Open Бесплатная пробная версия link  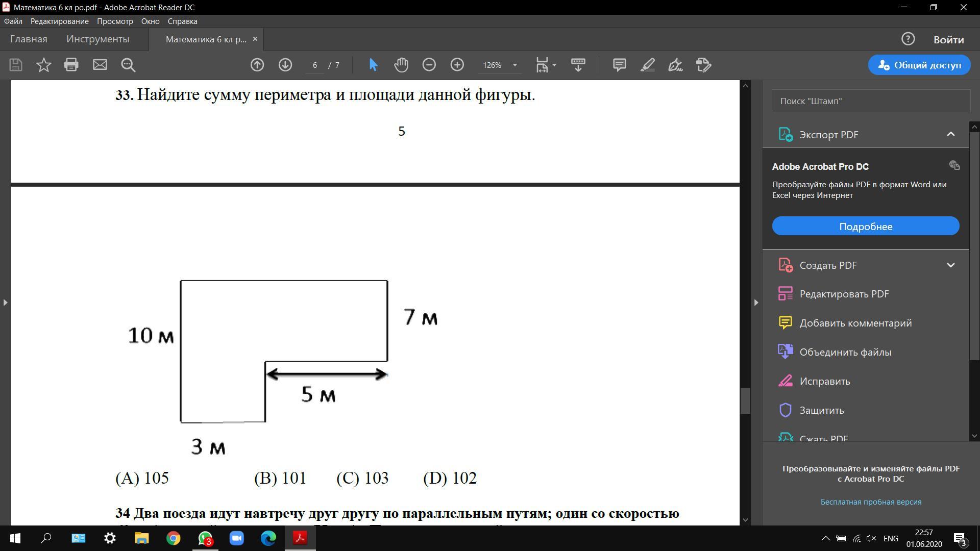pyautogui.click(x=871, y=502)
